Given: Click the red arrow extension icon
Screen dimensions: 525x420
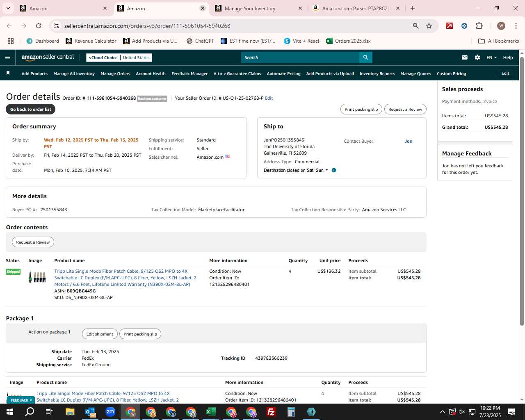Looking at the screenshot, I should 450,26.
